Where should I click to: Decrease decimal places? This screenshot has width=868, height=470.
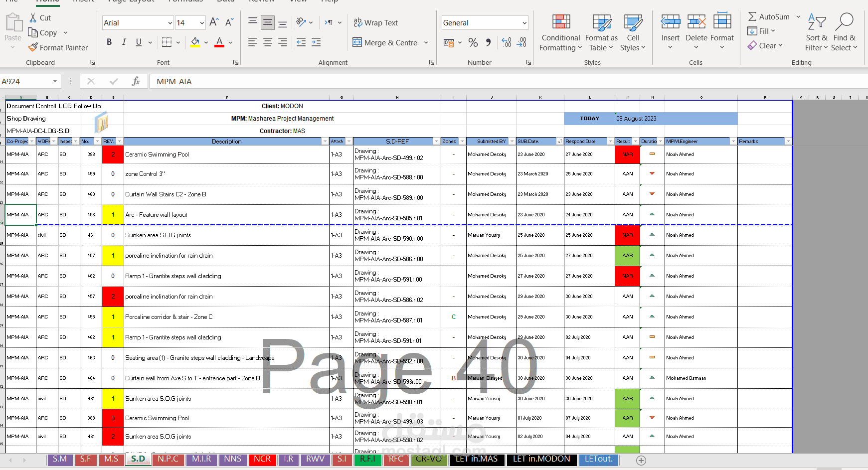(521, 43)
